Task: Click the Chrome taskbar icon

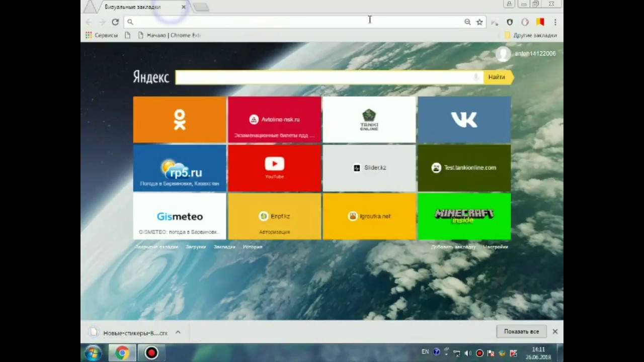Action: click(122, 353)
